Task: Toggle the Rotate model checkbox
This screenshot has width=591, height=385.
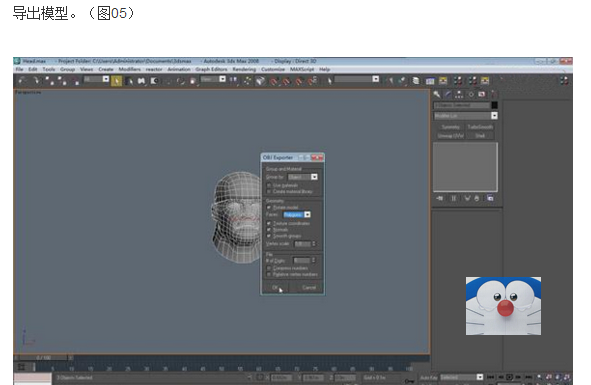Action: 269,207
